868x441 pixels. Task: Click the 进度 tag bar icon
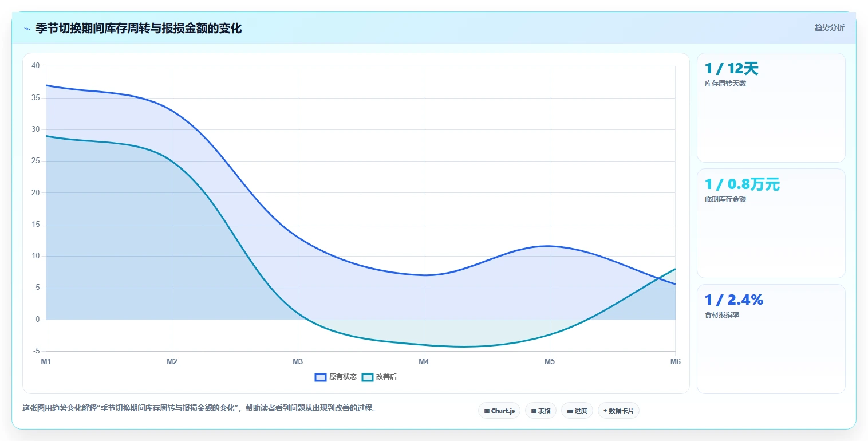[x=570, y=411]
